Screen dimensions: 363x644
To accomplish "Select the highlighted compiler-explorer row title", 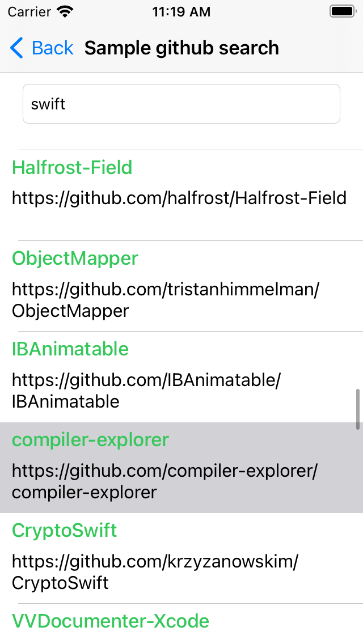I will (90, 440).
